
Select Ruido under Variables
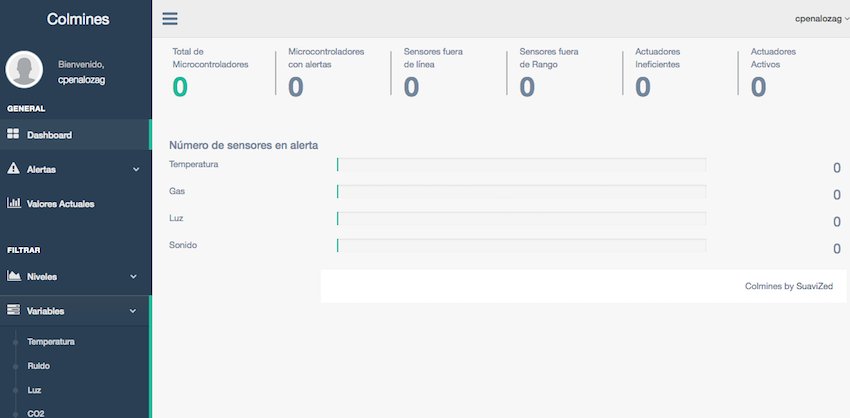coord(38,365)
